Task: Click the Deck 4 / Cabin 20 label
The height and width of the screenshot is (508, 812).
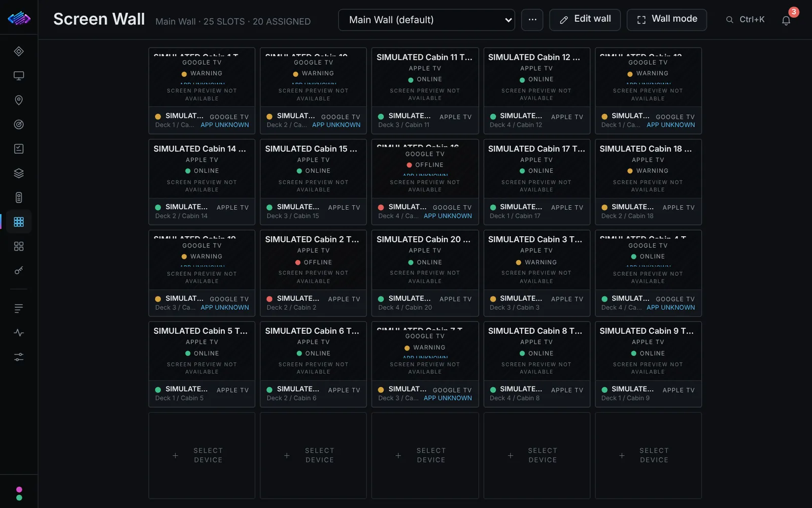Action: (x=405, y=307)
